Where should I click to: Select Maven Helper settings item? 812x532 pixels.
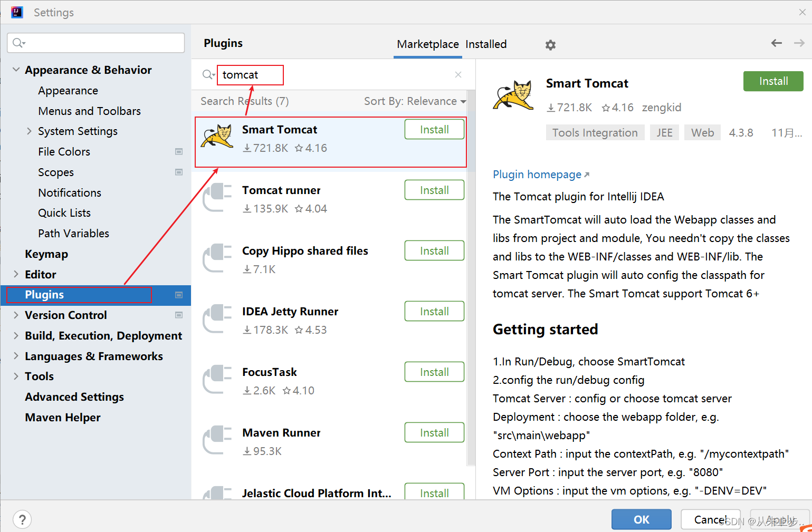click(63, 418)
